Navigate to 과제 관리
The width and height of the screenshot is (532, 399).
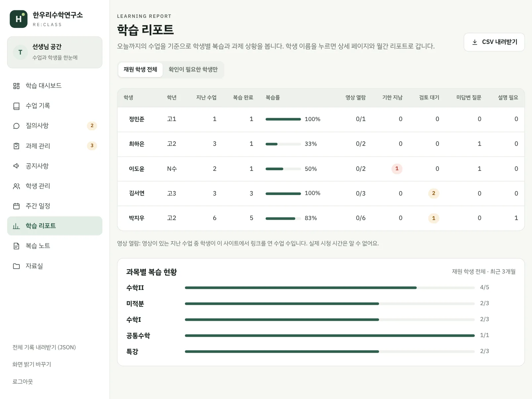(x=55, y=146)
